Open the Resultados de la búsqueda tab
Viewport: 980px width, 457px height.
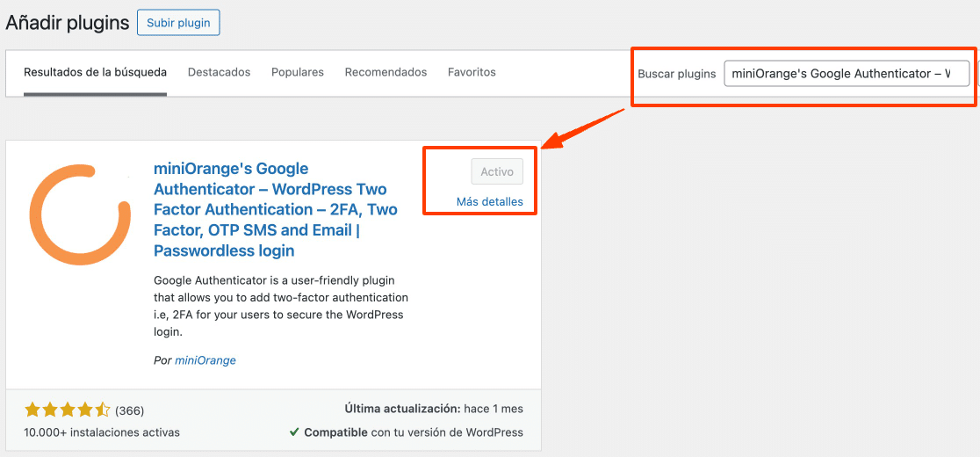tap(95, 73)
